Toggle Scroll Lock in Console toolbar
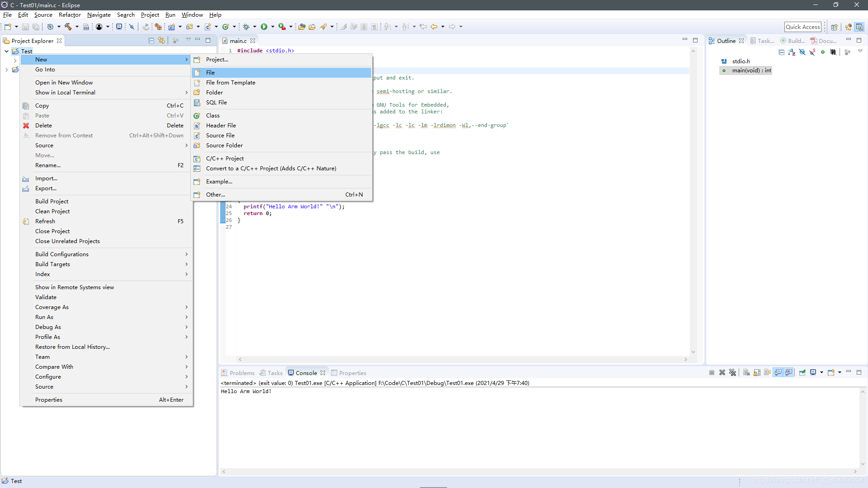Image resolution: width=868 pixels, height=488 pixels. click(757, 372)
